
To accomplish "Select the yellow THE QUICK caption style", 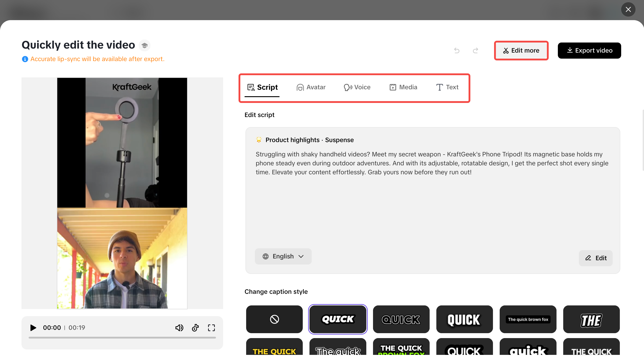I will point(274,347).
